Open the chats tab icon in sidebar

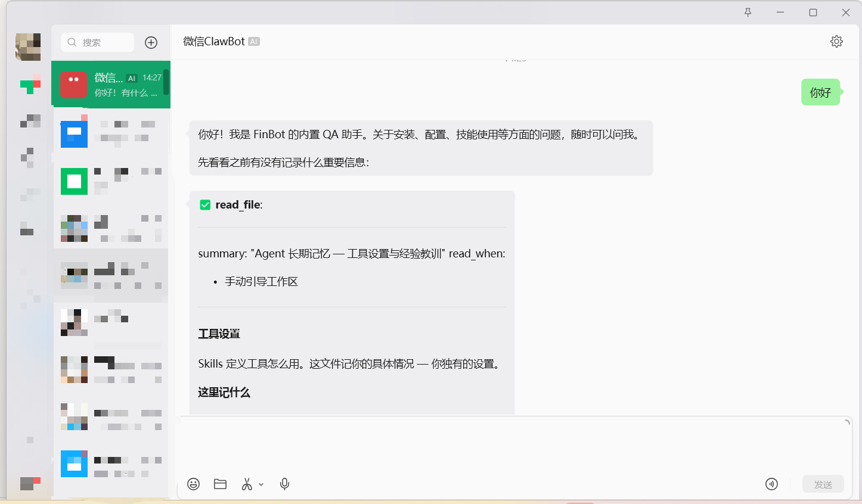[x=30, y=84]
